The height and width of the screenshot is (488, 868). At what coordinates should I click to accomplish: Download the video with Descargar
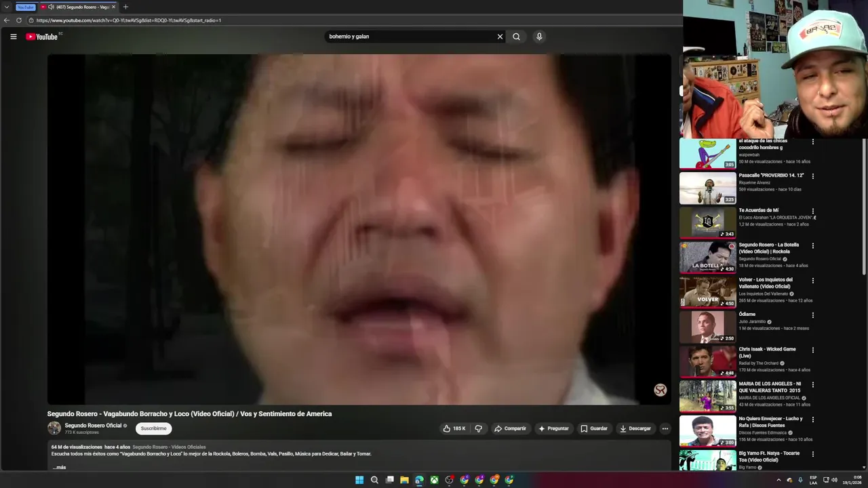tap(635, 428)
